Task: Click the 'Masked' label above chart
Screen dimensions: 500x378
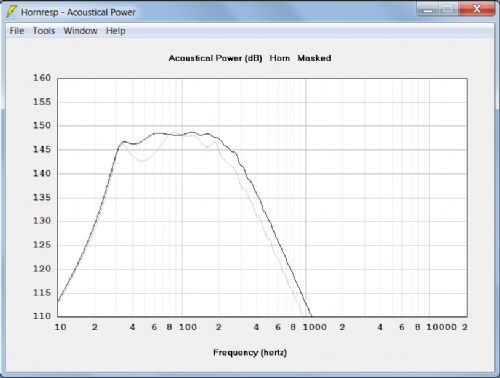Action: coord(314,58)
